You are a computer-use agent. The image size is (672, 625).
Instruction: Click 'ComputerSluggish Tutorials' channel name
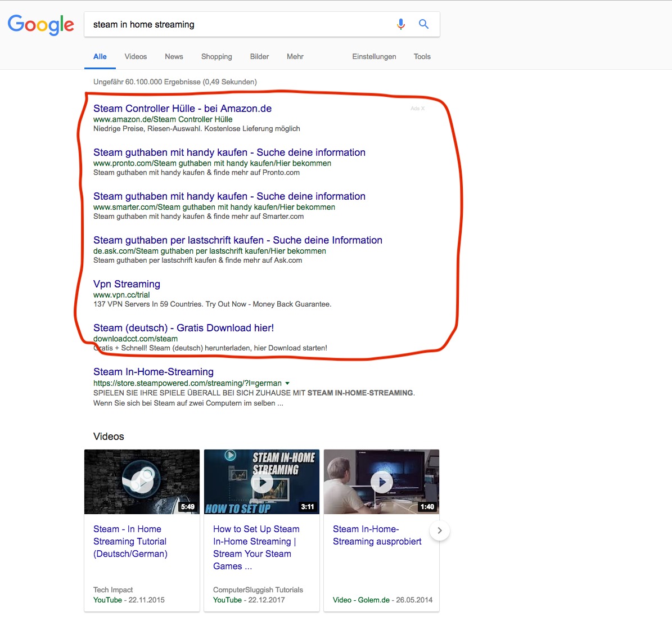tap(258, 590)
